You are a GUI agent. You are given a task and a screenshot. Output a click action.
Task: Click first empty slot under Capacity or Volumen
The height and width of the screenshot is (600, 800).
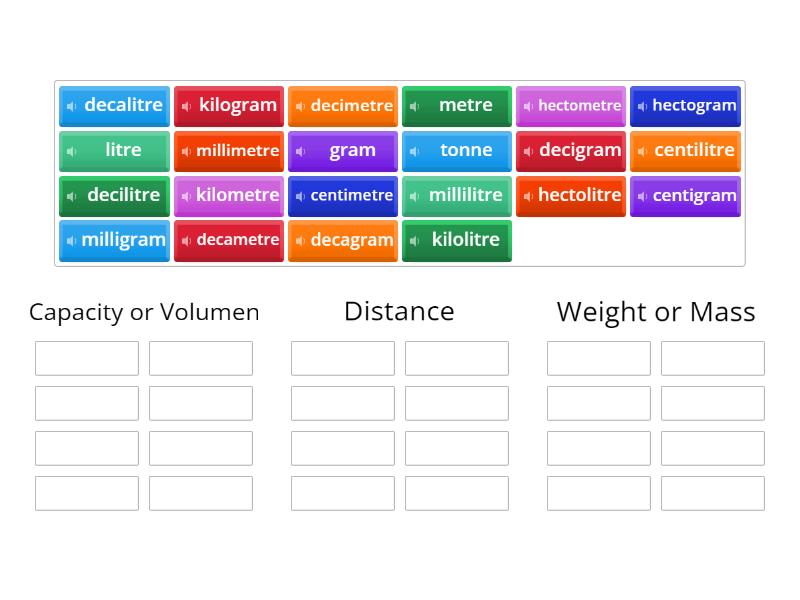[87, 358]
